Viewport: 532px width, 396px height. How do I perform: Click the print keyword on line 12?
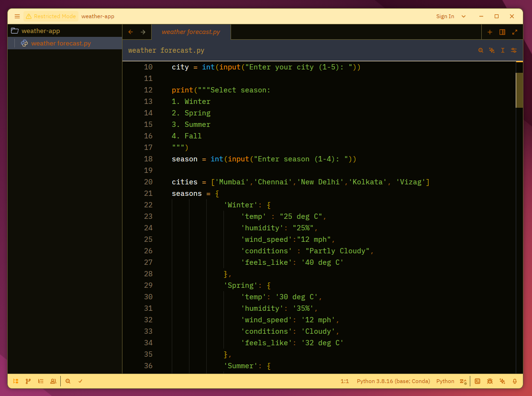pos(182,90)
